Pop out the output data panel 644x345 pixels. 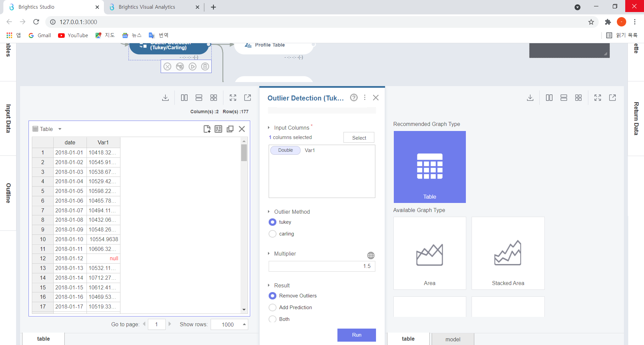click(x=612, y=98)
